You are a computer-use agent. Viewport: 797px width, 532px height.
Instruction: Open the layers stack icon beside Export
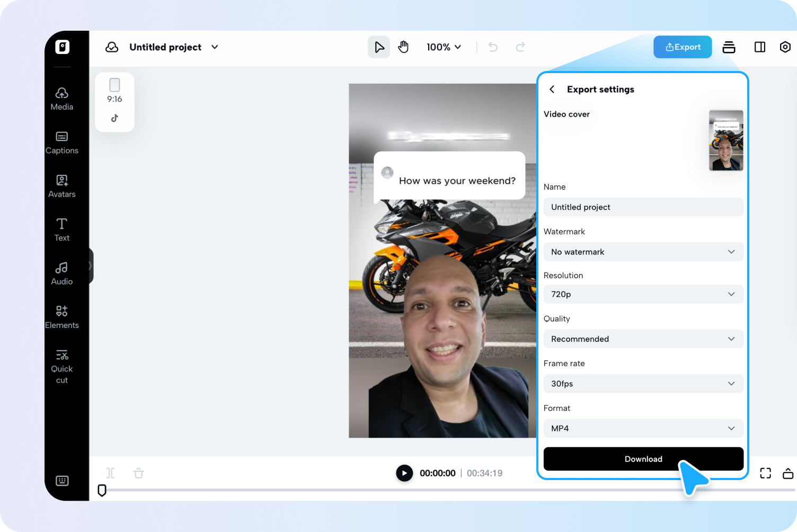[x=729, y=47]
